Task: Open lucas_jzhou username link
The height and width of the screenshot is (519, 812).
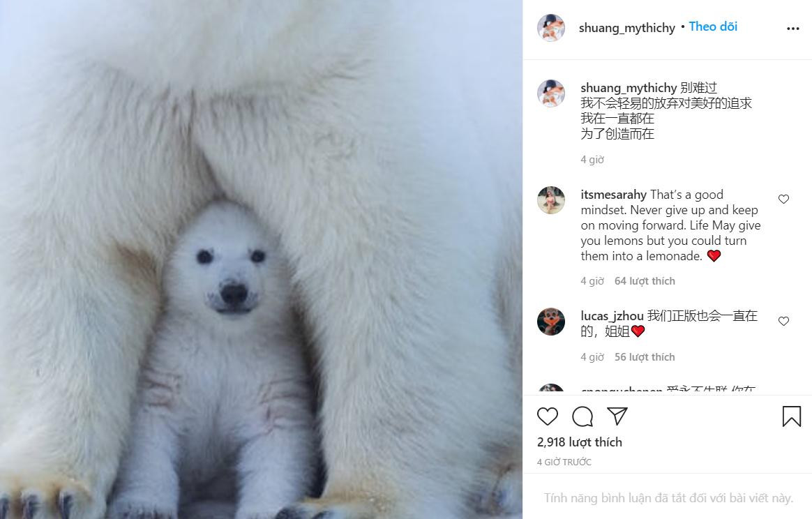Action: coord(612,316)
